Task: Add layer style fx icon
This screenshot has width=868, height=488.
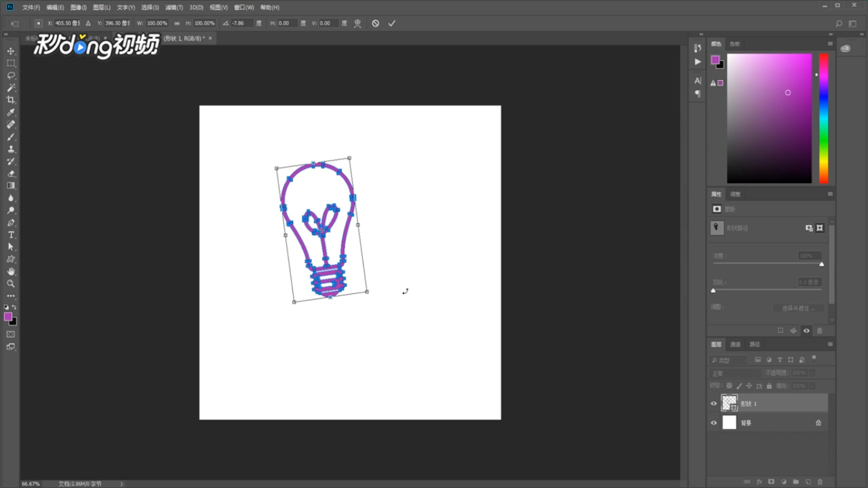Action: point(759,482)
